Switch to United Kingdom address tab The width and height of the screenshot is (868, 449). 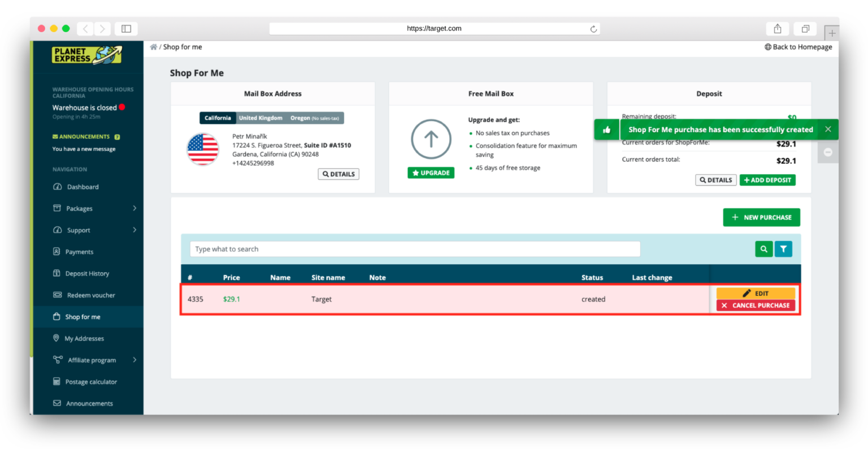(x=261, y=118)
